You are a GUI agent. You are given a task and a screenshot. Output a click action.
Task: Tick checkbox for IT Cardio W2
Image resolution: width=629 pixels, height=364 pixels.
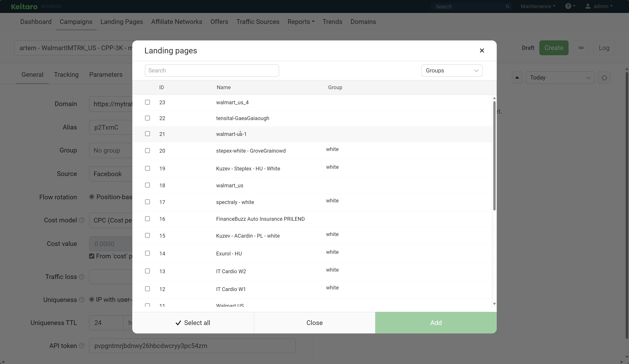[148, 271]
